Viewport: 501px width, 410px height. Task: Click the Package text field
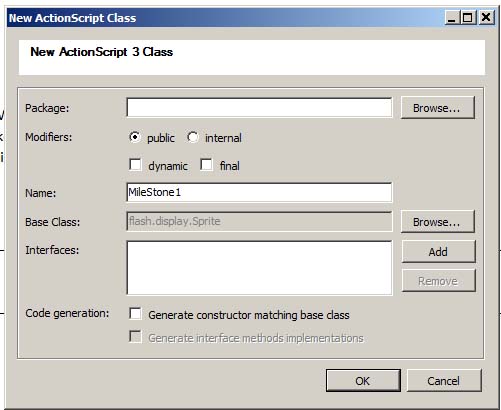pos(259,107)
